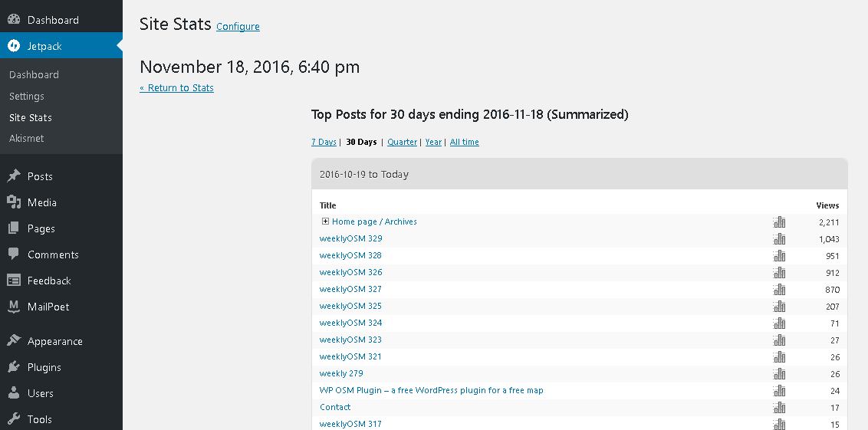
Task: Open Site Stats in Jetpack submenu
Action: click(x=31, y=117)
